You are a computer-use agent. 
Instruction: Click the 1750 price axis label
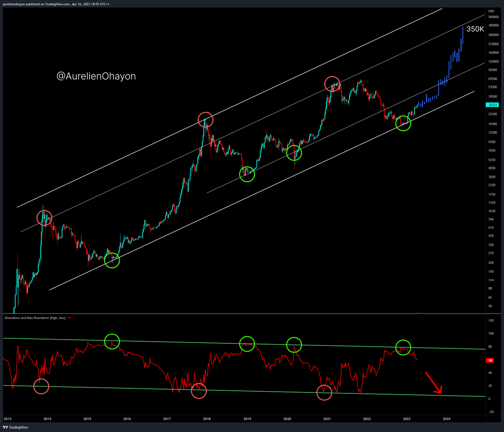[492, 194]
